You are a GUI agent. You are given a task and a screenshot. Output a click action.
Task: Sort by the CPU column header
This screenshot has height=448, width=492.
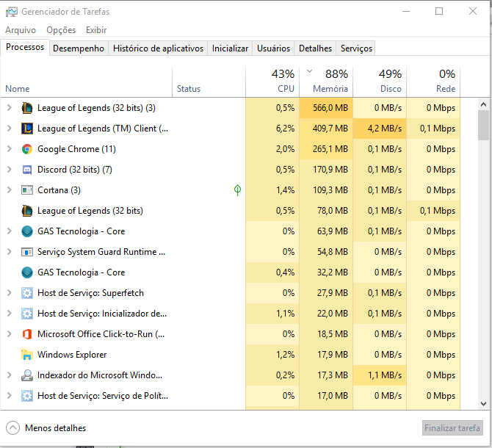click(272, 82)
